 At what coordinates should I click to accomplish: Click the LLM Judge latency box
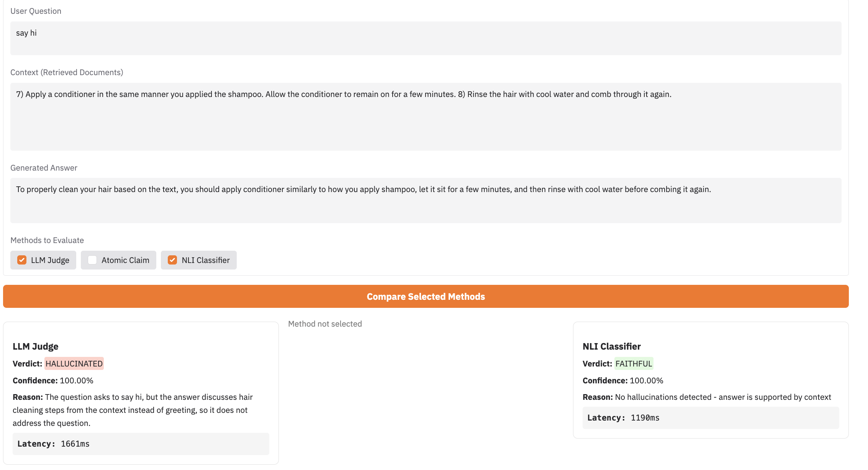tap(141, 444)
